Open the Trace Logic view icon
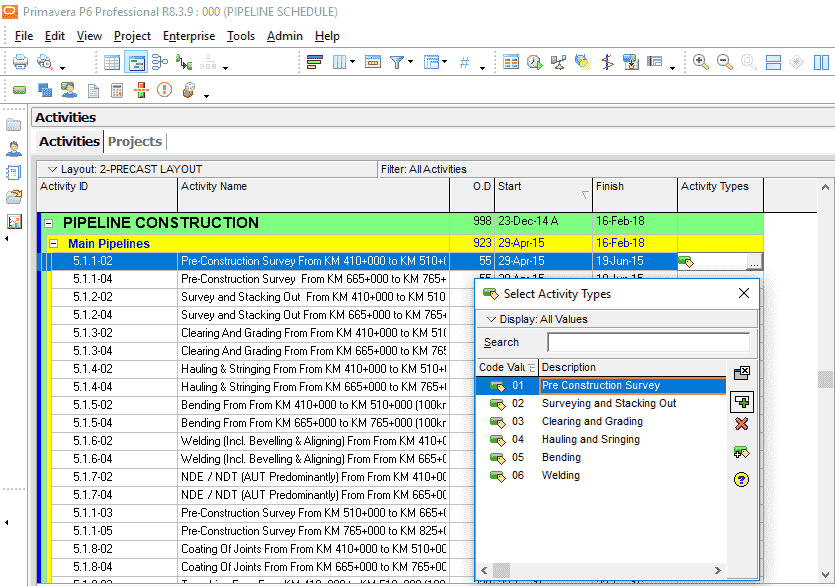This screenshot has height=586, width=835. tap(184, 62)
